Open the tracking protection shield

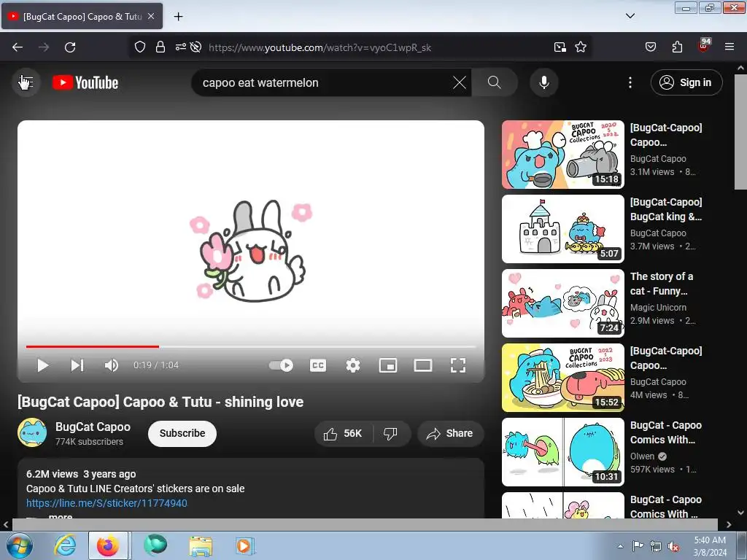[139, 47]
